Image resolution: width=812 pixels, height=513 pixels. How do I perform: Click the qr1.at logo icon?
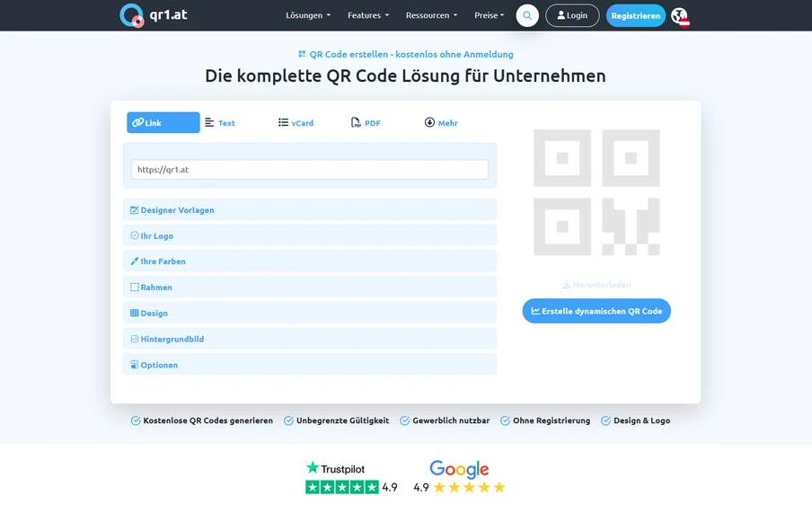pos(131,15)
